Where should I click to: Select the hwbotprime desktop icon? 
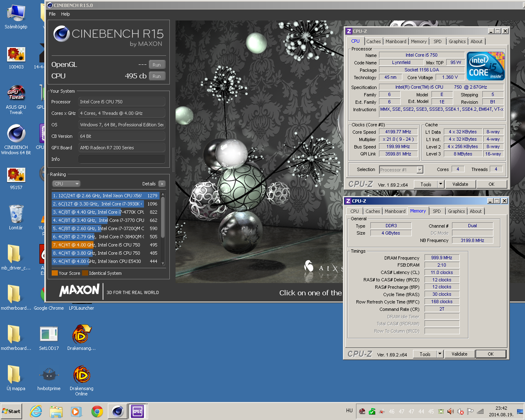49,379
